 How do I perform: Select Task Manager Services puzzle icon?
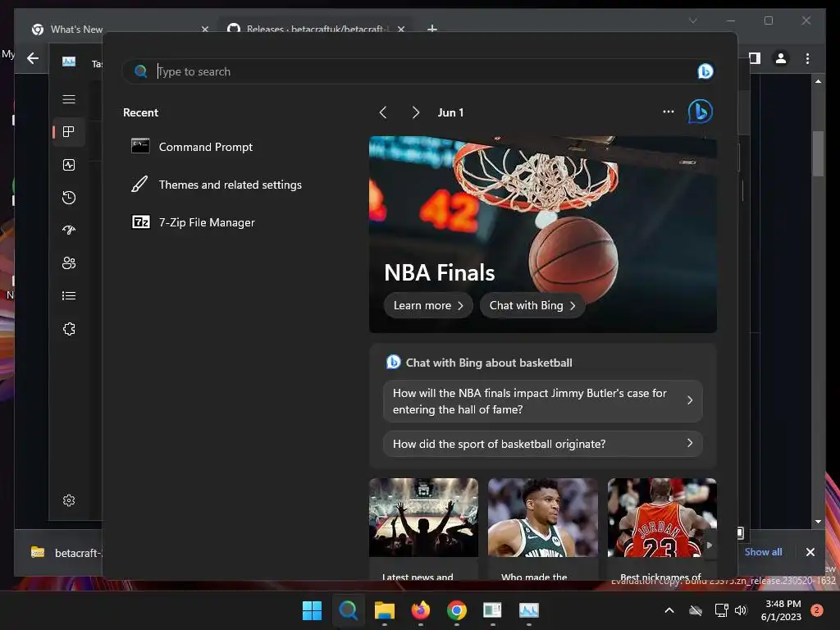[69, 329]
